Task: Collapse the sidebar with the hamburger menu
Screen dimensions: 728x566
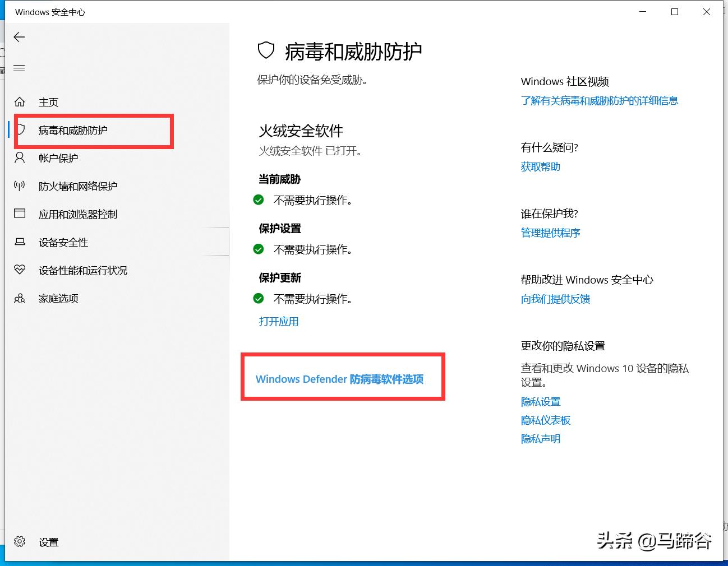Action: pos(19,68)
